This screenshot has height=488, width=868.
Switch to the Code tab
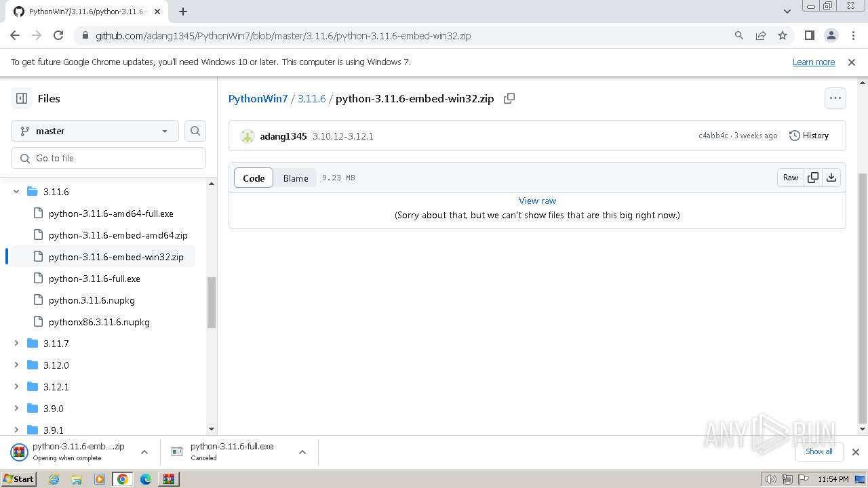click(254, 178)
